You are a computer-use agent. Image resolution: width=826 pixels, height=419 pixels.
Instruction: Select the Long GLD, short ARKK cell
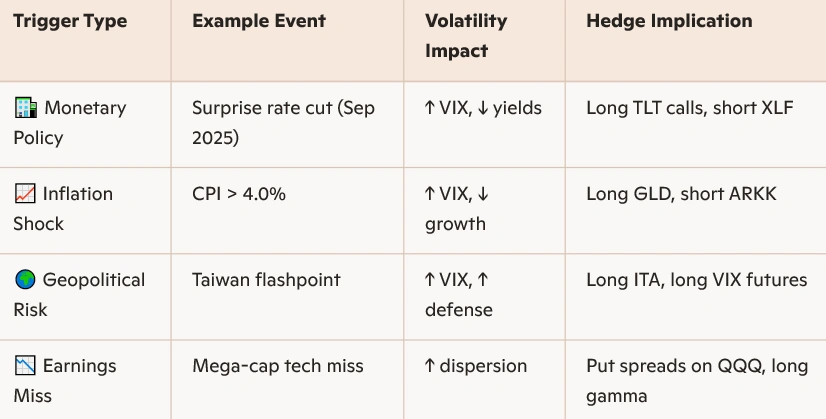pos(681,194)
